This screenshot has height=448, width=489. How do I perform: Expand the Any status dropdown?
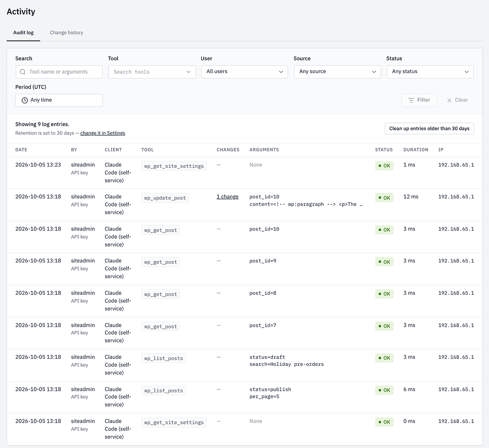[x=430, y=72]
